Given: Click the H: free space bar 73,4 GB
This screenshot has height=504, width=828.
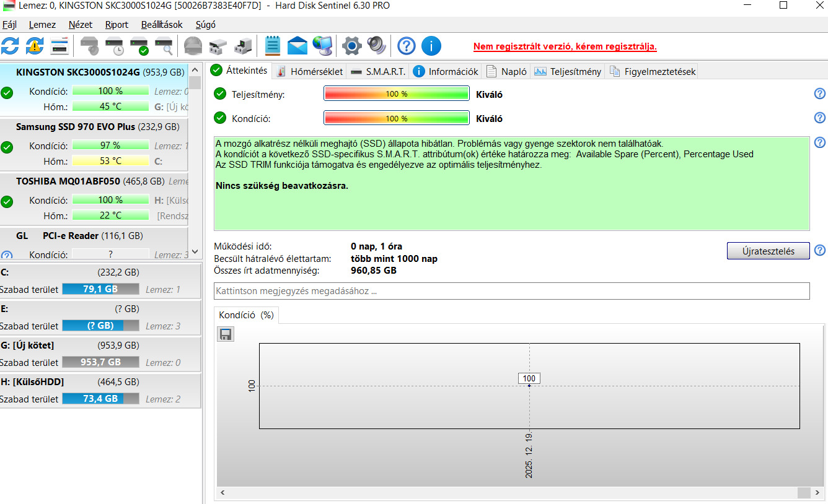Looking at the screenshot, I should tap(100, 399).
